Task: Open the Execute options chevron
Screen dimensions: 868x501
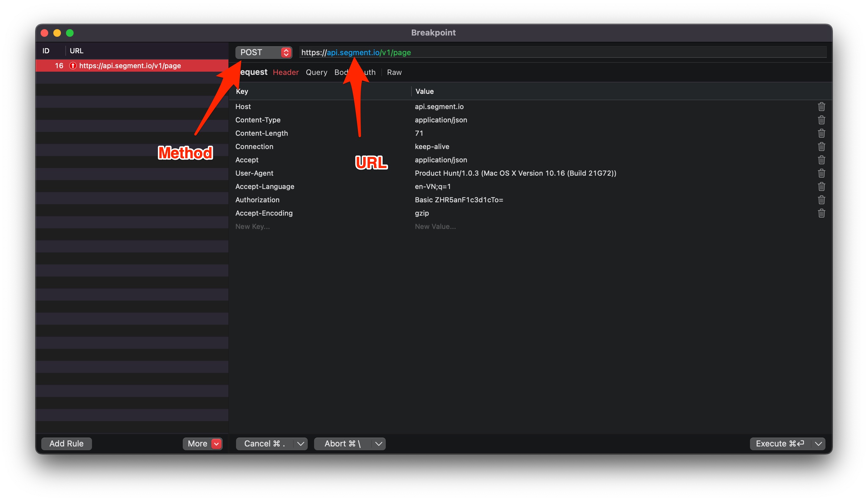Action: 819,444
